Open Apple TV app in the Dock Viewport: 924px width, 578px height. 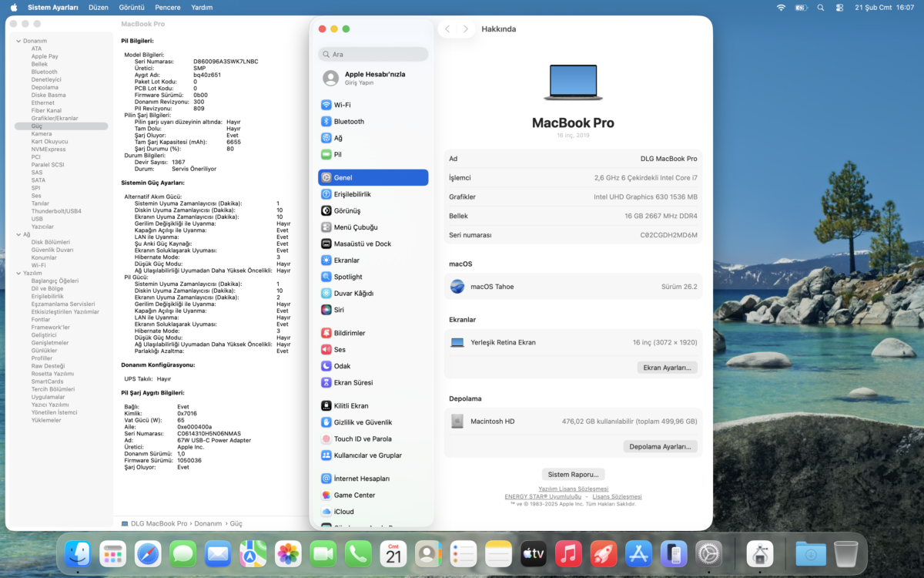[x=534, y=553]
